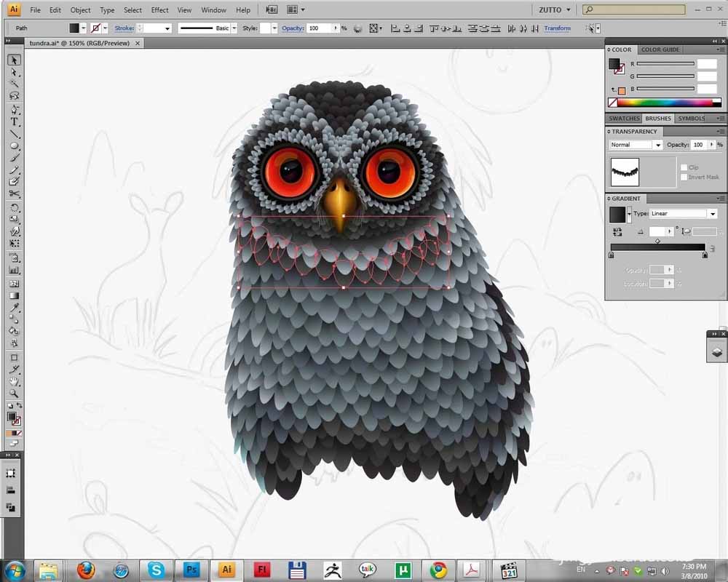Open fill color dropdown in control bar
Screen dimensions: 728x582
coord(83,28)
